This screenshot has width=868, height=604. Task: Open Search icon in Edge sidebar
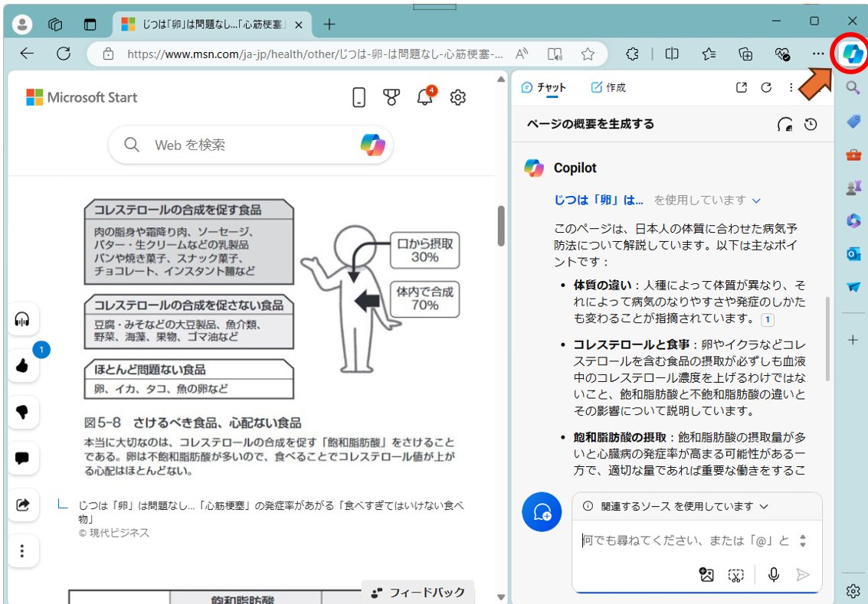(x=853, y=87)
